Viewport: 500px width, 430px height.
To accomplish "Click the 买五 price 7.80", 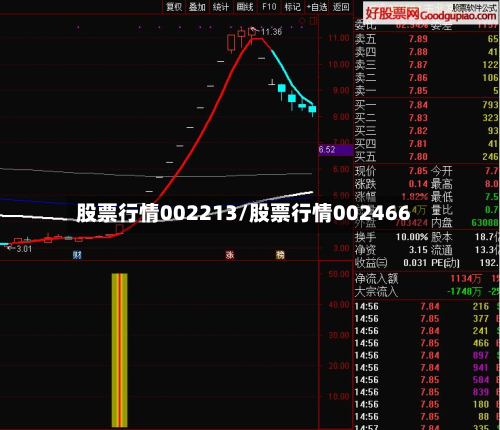I will click(x=418, y=157).
